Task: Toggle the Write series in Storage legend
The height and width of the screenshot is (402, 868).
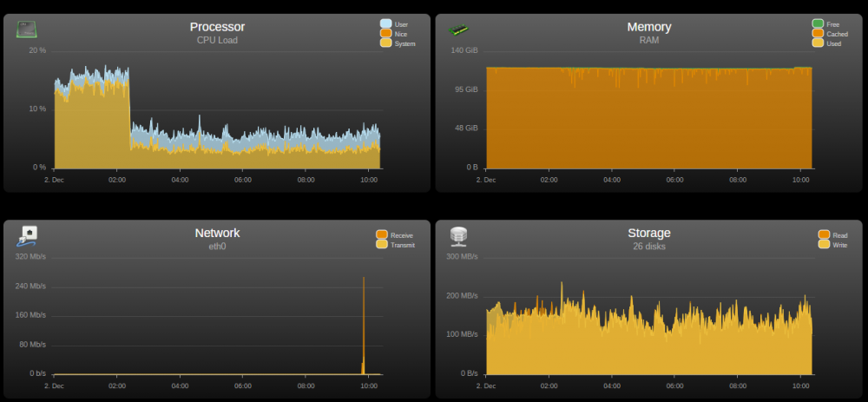Action: [x=832, y=245]
